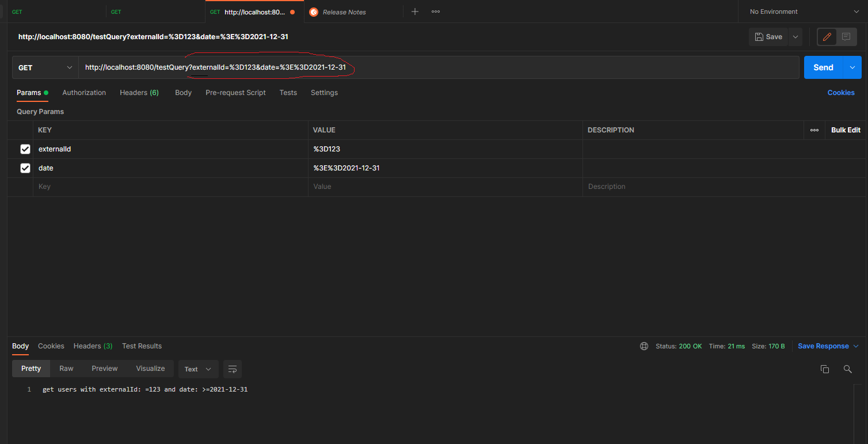Click the Cookies link
868x444 pixels.
pos(841,92)
